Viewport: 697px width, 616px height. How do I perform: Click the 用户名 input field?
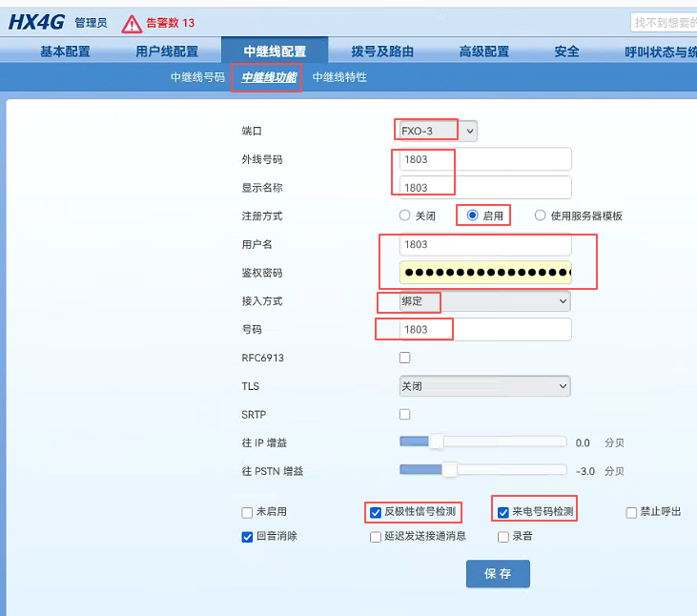(x=485, y=244)
